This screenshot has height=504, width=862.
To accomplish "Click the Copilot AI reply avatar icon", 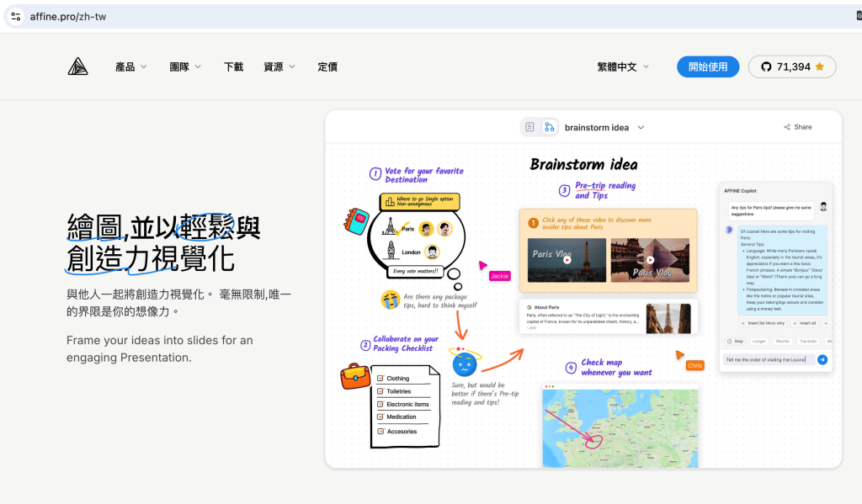I will pos(729,230).
